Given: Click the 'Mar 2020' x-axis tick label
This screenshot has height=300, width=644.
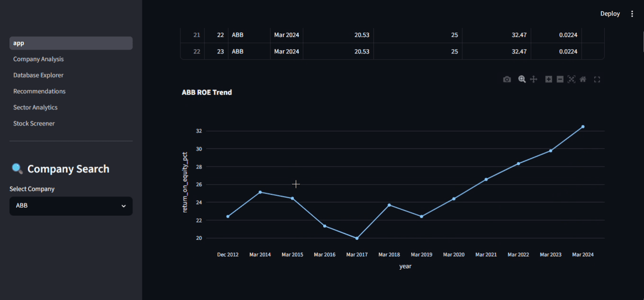Looking at the screenshot, I should (x=454, y=255).
